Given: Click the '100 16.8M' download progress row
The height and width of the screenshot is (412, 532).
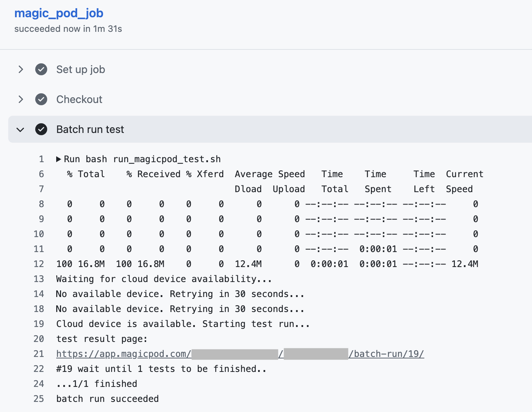Looking at the screenshot, I should point(267,264).
